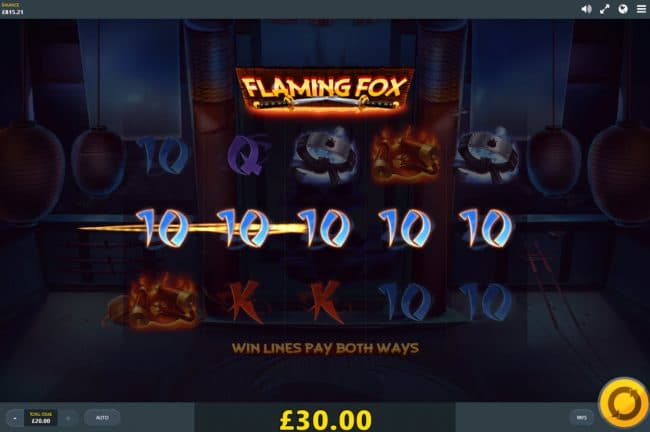Open the hamburger menu
This screenshot has height=432, width=650.
coord(641,9)
